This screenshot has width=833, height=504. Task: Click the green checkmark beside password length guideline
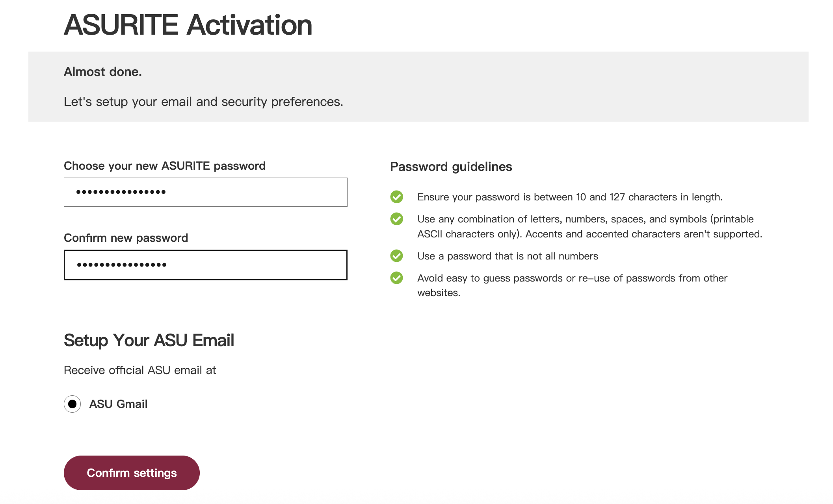[396, 197]
